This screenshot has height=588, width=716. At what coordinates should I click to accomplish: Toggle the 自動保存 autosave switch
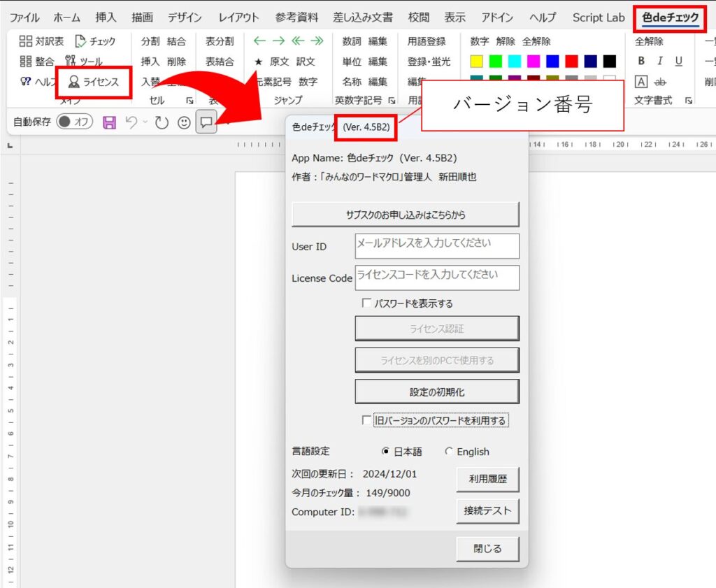tap(73, 122)
